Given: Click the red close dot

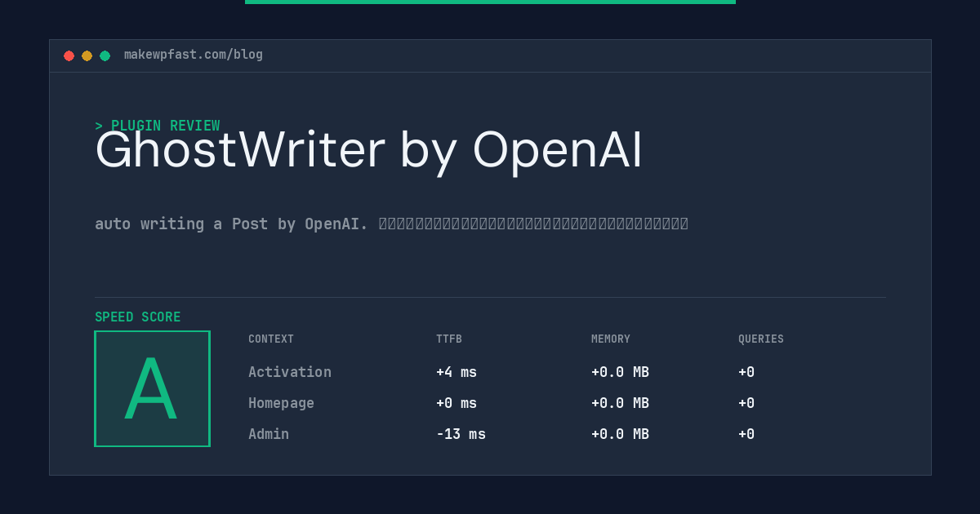Looking at the screenshot, I should click(69, 55).
